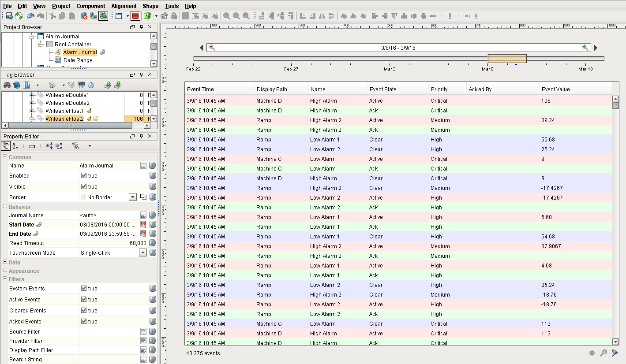Open the Touchscreen Mode dropdown
The height and width of the screenshot is (364, 626).
pyautogui.click(x=142, y=253)
